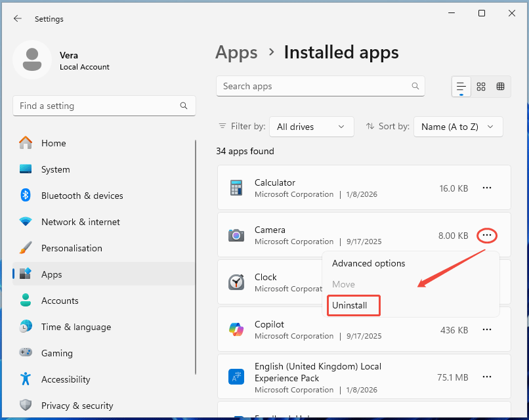Click the English Local Experience Pack icon
Image resolution: width=529 pixels, height=420 pixels.
click(x=237, y=377)
